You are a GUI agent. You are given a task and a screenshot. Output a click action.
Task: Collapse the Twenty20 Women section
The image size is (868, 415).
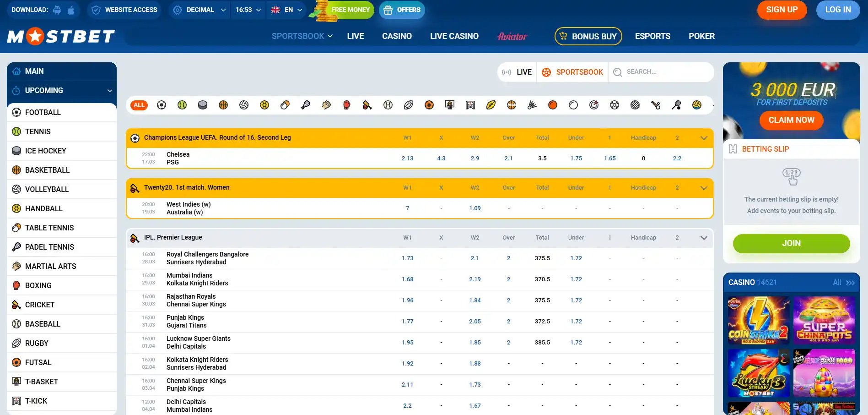tap(704, 188)
